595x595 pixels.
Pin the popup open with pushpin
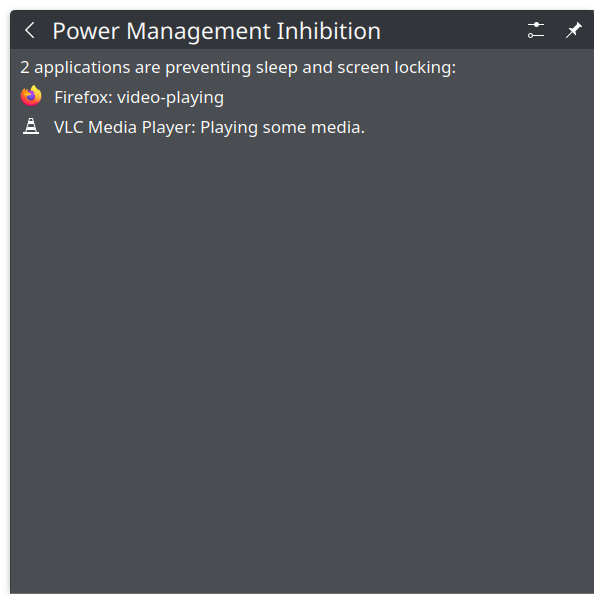573,30
